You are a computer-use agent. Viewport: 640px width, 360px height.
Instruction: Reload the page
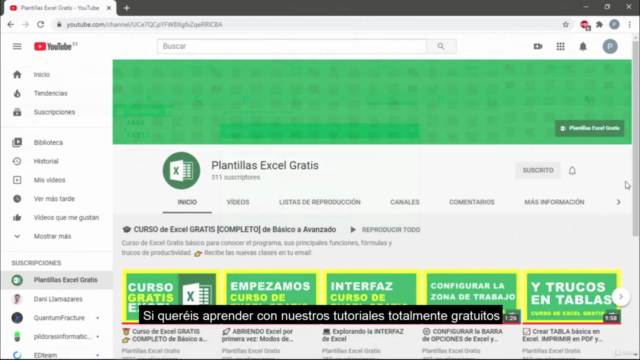(x=40, y=24)
